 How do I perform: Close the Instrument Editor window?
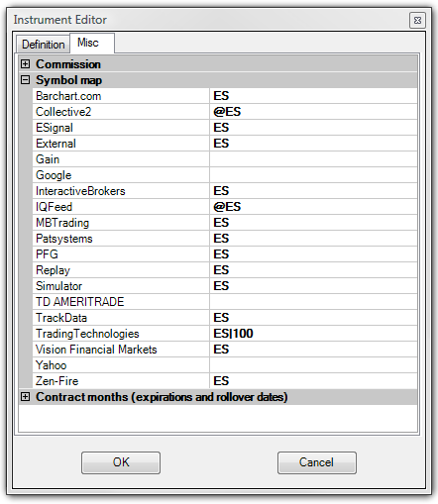[417, 21]
